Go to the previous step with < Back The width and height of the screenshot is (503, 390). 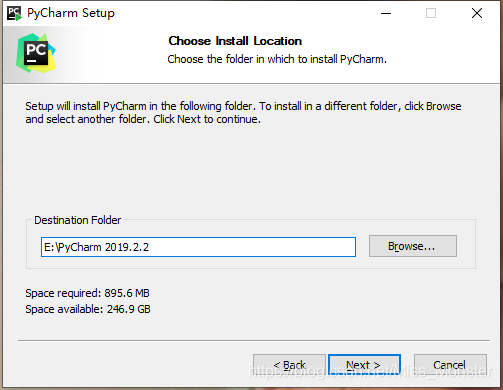click(x=289, y=365)
